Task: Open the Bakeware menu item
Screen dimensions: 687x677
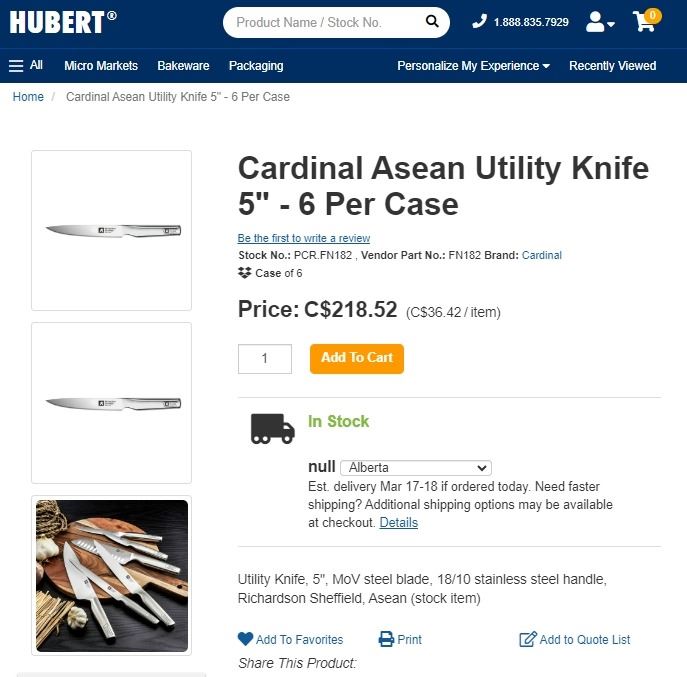Action: pos(183,66)
